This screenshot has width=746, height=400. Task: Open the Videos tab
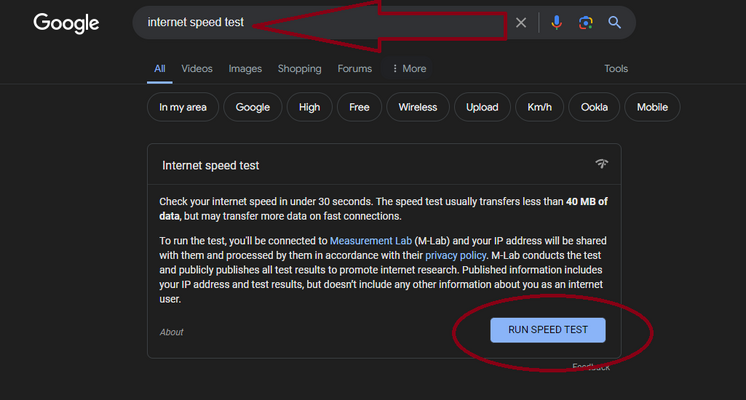coord(196,68)
